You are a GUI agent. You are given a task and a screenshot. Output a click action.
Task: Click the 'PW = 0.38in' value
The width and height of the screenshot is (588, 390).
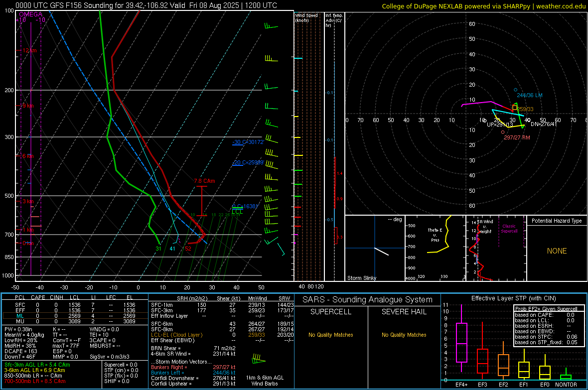18,329
